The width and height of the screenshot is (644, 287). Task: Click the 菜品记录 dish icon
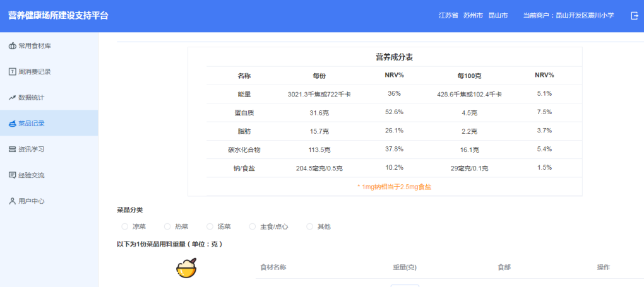click(12, 124)
